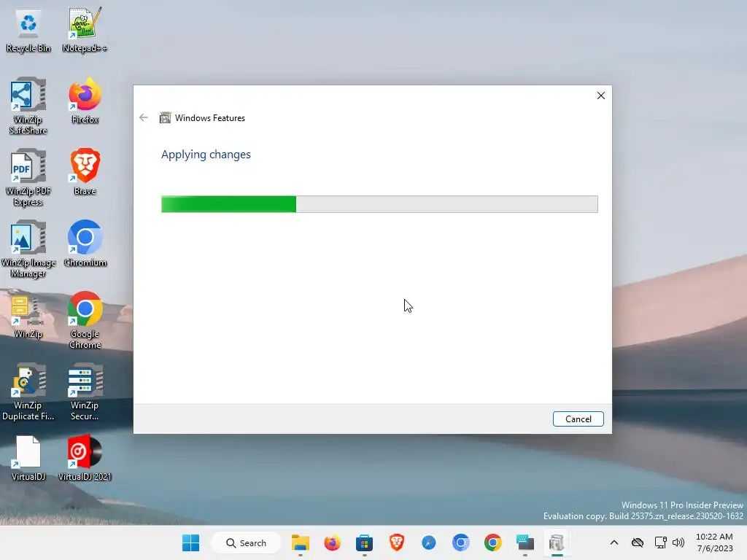This screenshot has height=560, width=747.
Task: Open the Windows Start menu
Action: tap(190, 542)
